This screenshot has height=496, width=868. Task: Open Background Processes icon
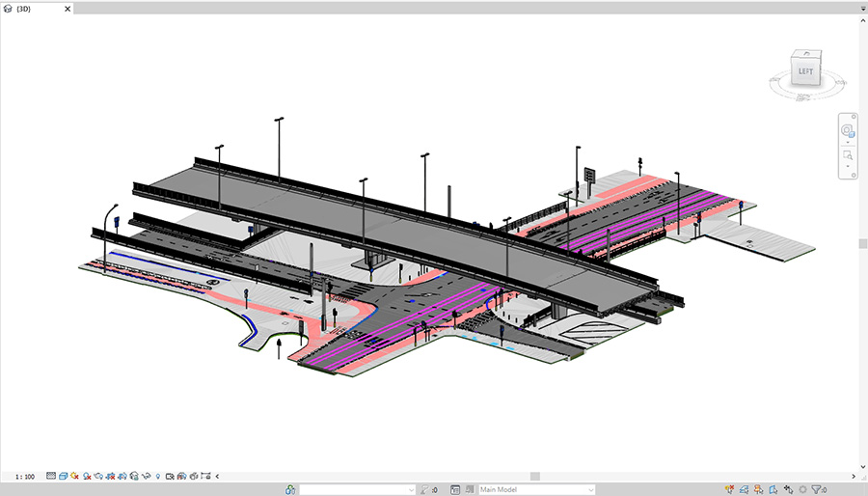(x=802, y=489)
